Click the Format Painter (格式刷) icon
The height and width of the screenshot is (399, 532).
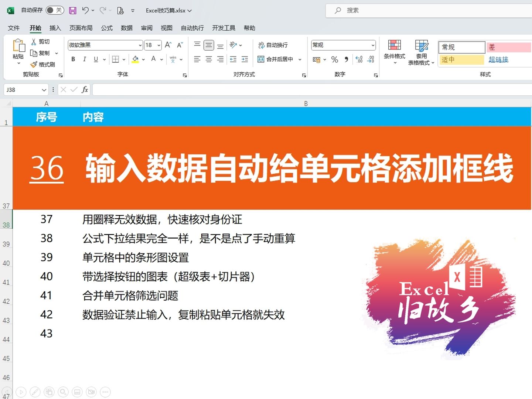pos(34,65)
